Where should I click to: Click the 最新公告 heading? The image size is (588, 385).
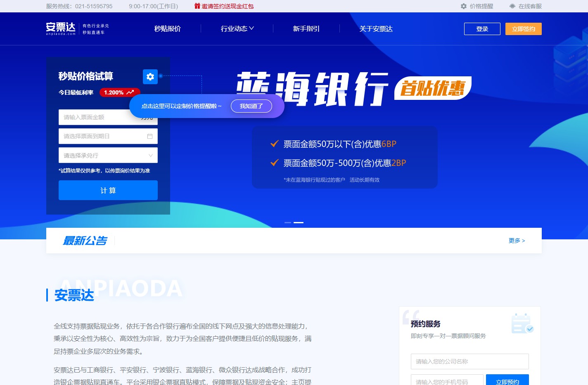coord(85,241)
